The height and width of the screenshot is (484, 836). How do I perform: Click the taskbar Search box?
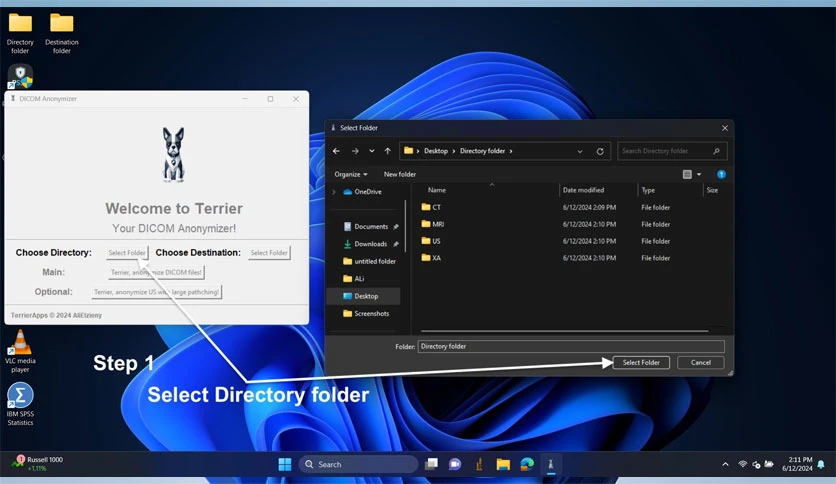(358, 464)
